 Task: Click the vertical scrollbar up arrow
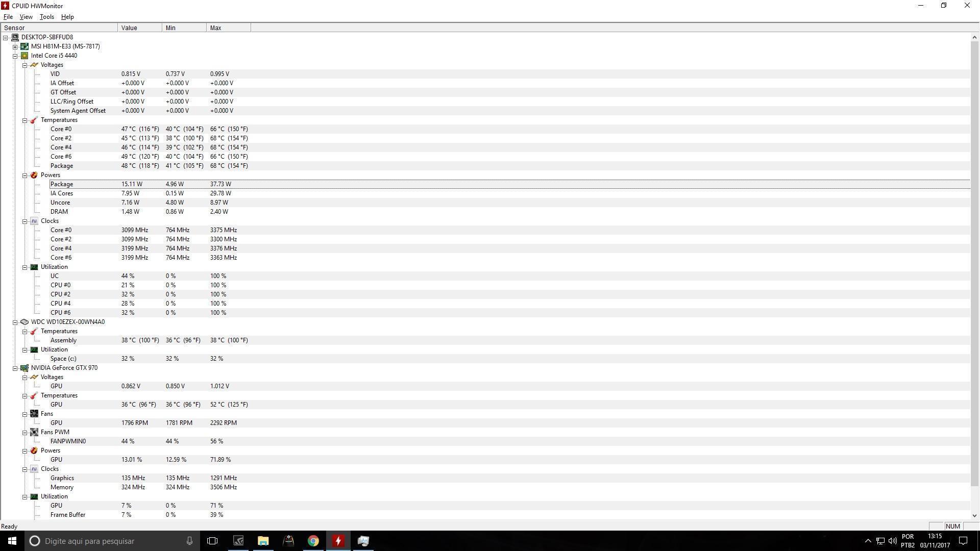975,37
